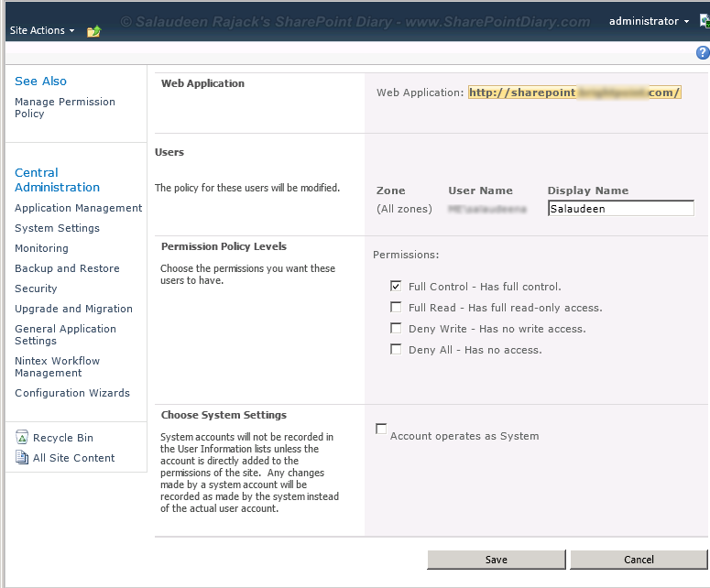
Task: Open Manage Permission Policy link
Action: click(x=65, y=108)
